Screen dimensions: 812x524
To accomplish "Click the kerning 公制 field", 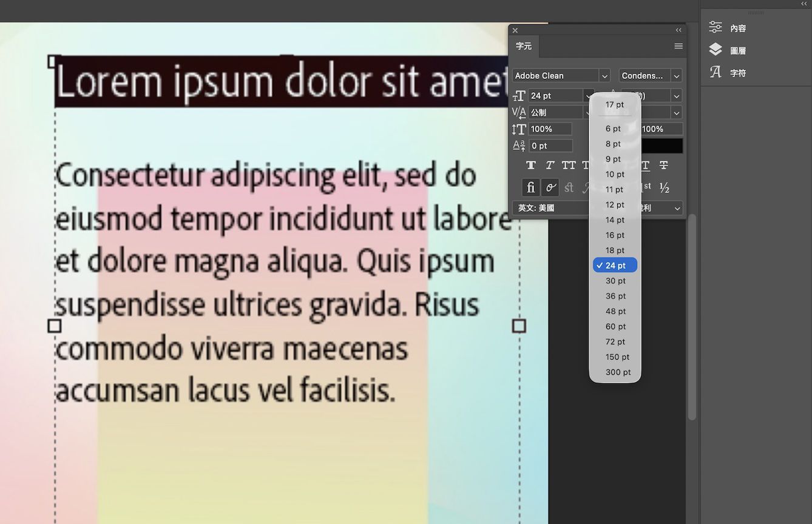I will [556, 112].
